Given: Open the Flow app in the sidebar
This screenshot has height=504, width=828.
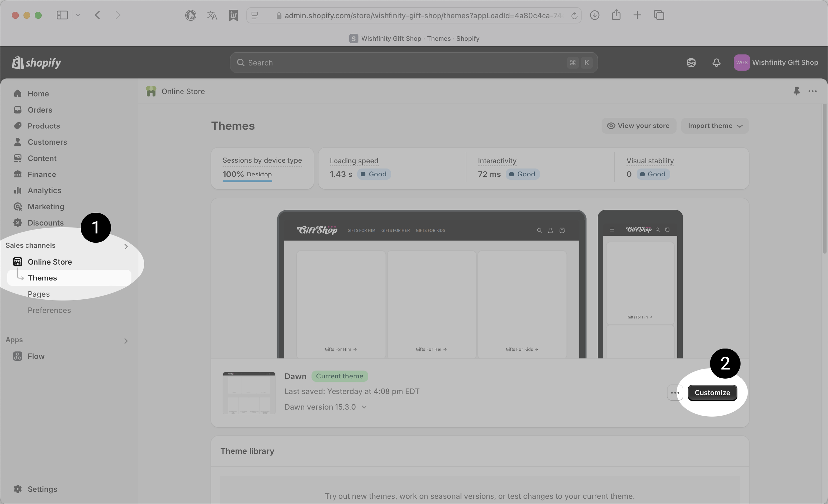Looking at the screenshot, I should 36,356.
